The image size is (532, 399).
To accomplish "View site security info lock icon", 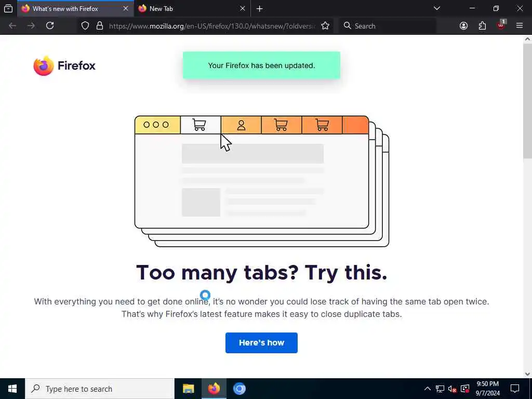I will coord(99,26).
